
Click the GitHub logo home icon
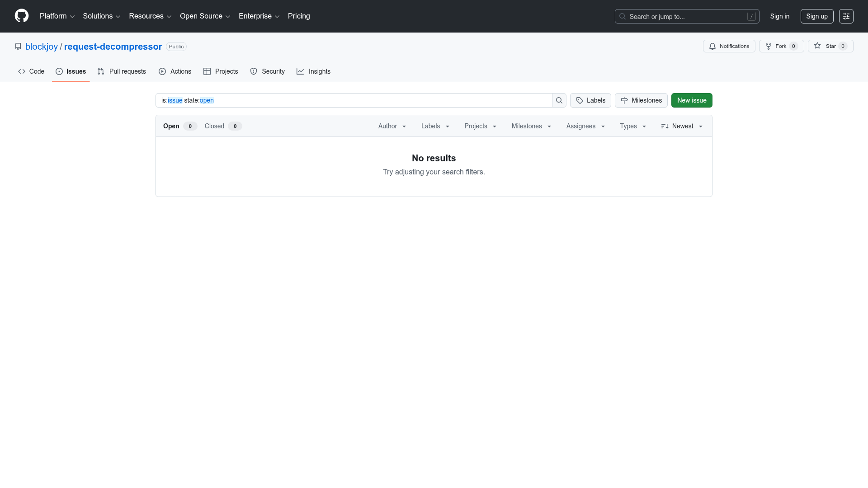[22, 16]
